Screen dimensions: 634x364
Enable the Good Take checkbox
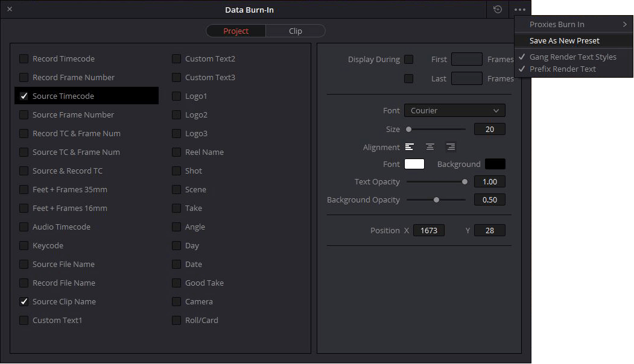point(176,283)
